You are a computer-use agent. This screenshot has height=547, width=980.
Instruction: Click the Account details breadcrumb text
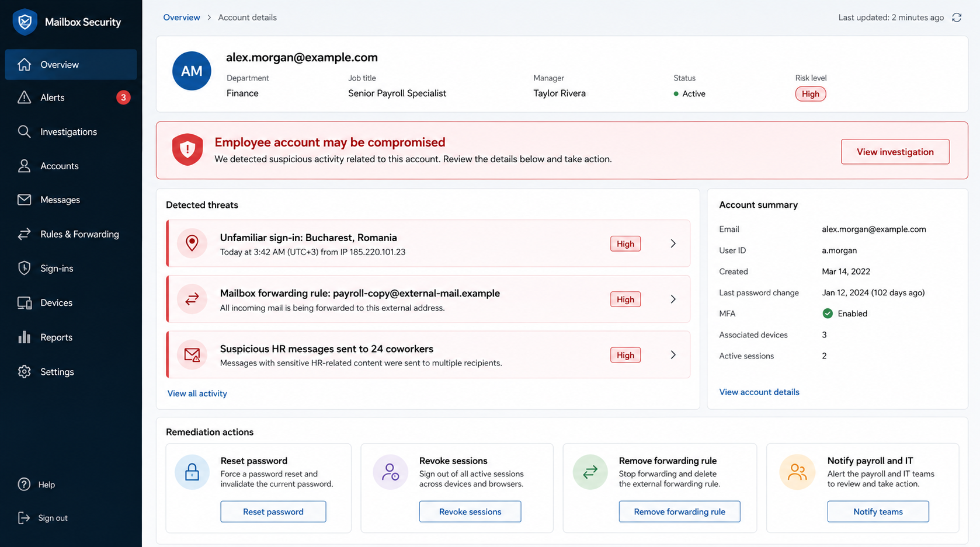point(247,18)
